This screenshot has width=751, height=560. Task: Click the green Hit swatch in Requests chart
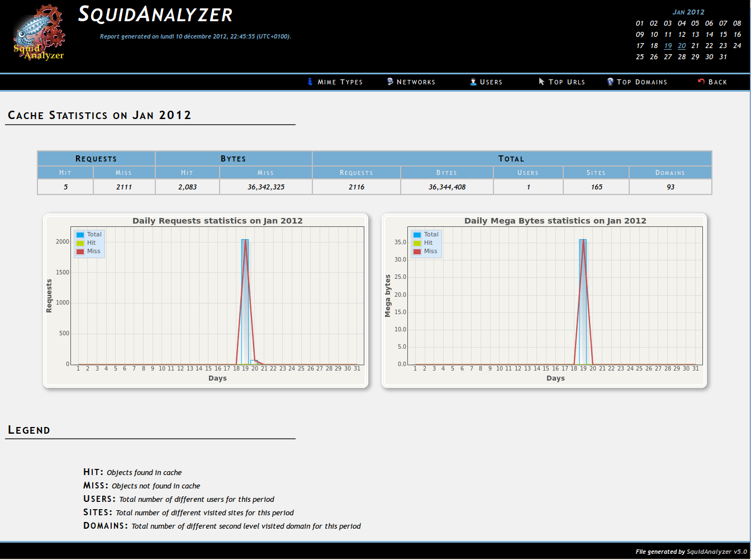80,243
